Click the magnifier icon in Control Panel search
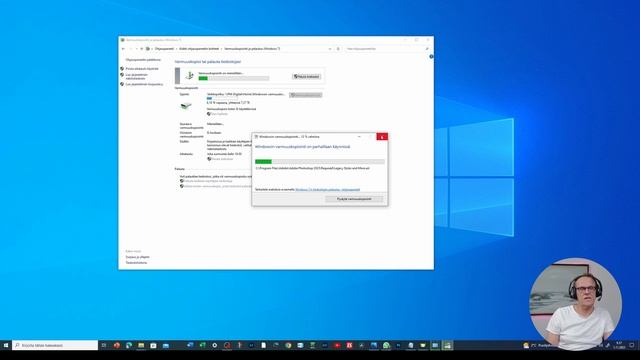 click(x=427, y=49)
